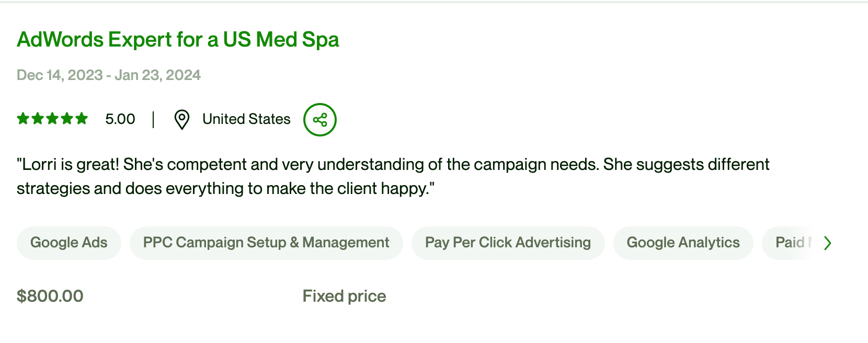Select the PPC Campaign Setup & Management tag
Viewport: 868px width, 343px height.
coord(266,243)
